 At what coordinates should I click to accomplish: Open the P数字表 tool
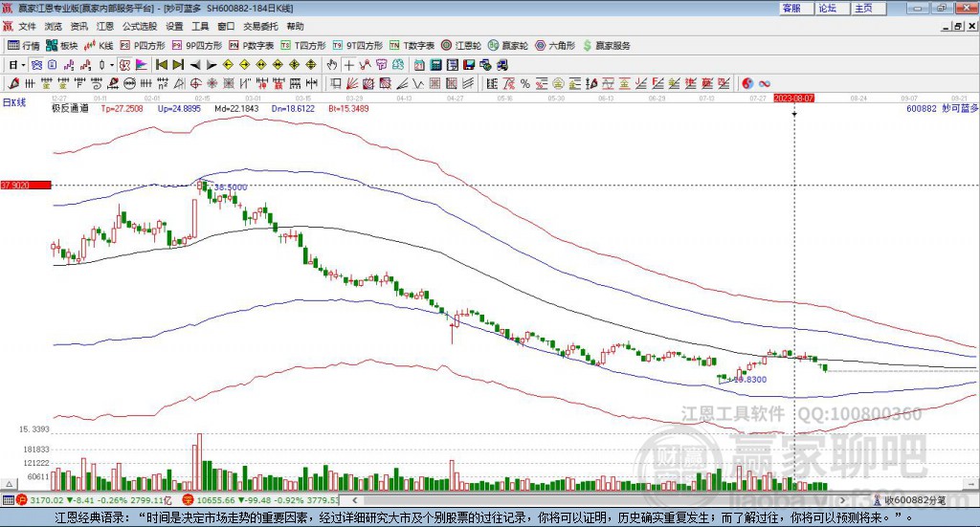point(252,46)
